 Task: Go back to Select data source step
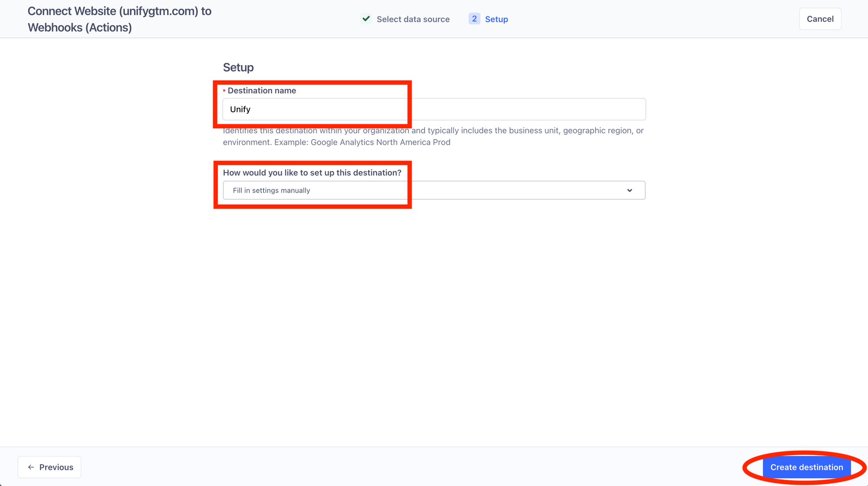[x=413, y=19]
